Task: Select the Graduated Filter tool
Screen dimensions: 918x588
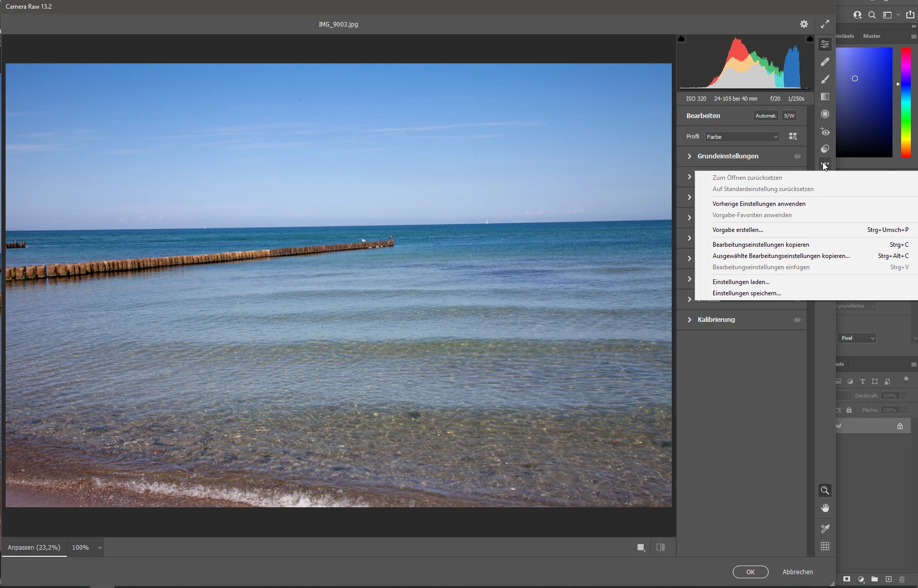Action: [x=825, y=97]
